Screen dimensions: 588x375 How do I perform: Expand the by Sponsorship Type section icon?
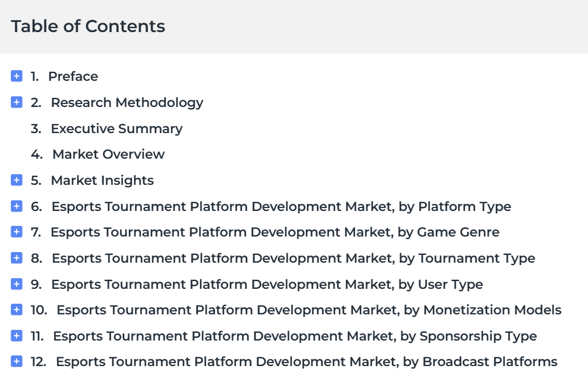(x=17, y=336)
